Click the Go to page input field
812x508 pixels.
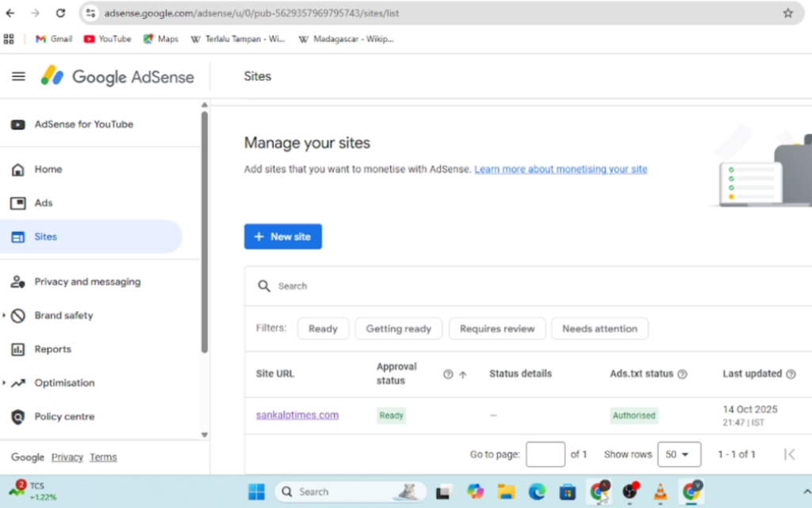pos(545,455)
